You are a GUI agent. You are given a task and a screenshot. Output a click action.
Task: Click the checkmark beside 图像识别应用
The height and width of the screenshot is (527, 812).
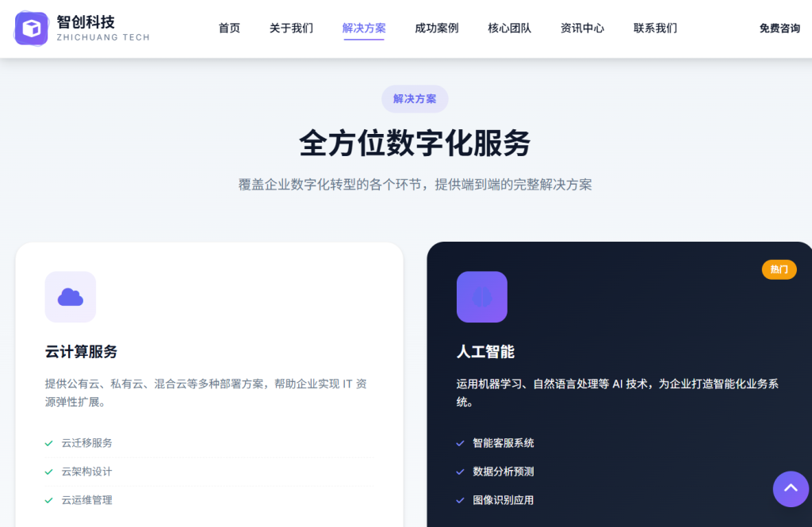pos(460,500)
